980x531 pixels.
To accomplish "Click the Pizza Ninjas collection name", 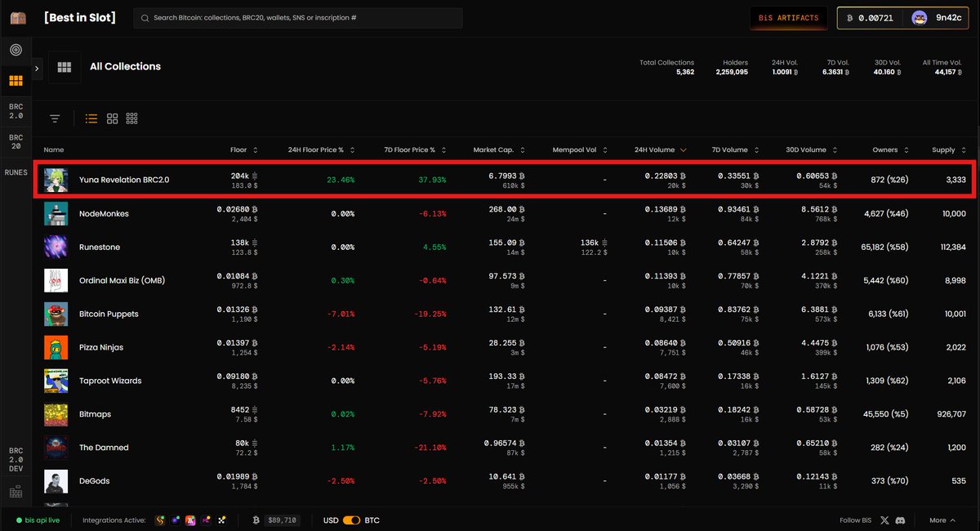I will (101, 347).
